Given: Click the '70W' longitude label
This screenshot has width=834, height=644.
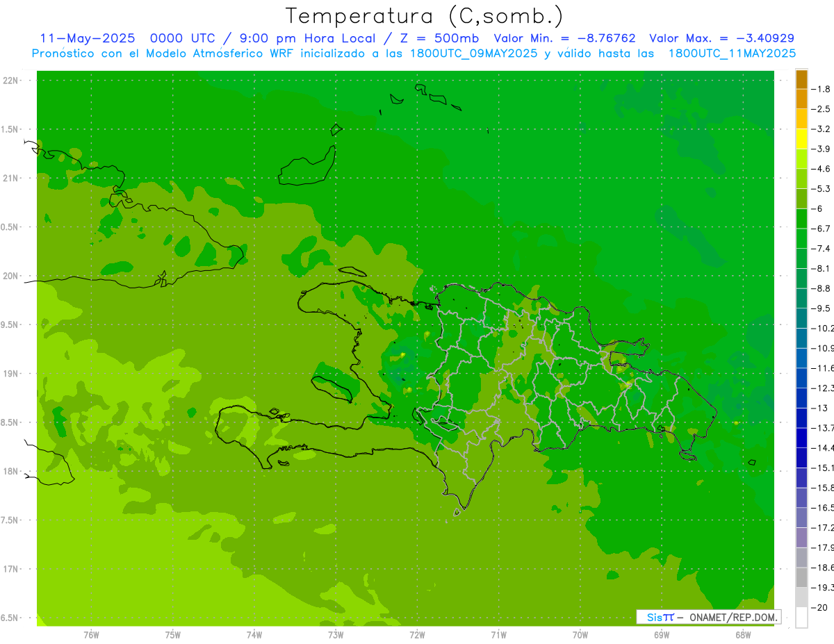Looking at the screenshot, I should pos(580,634).
